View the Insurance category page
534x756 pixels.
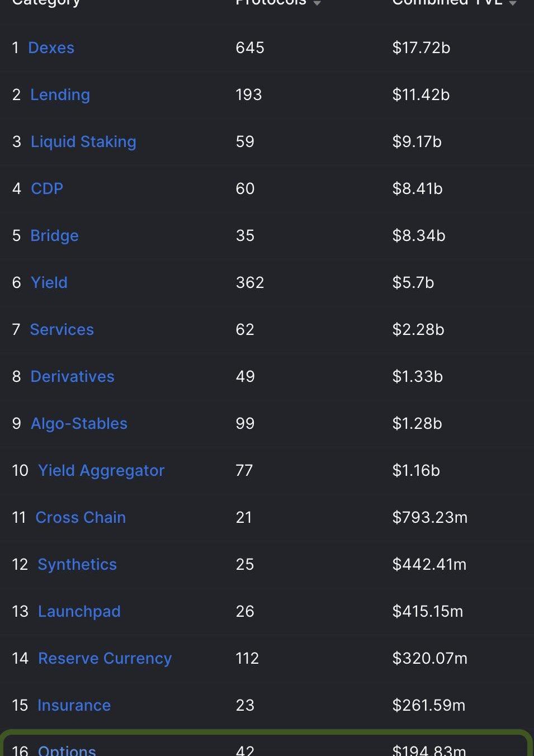[x=74, y=706]
